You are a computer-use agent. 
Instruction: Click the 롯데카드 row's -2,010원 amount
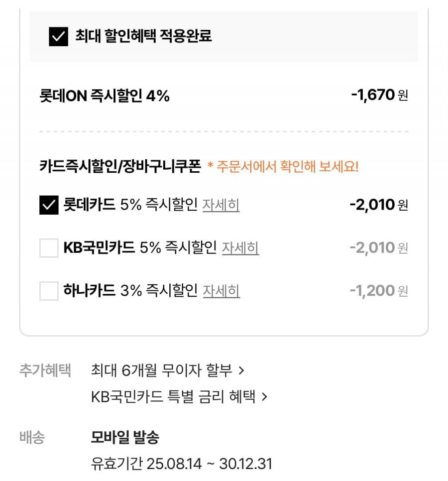coord(378,204)
